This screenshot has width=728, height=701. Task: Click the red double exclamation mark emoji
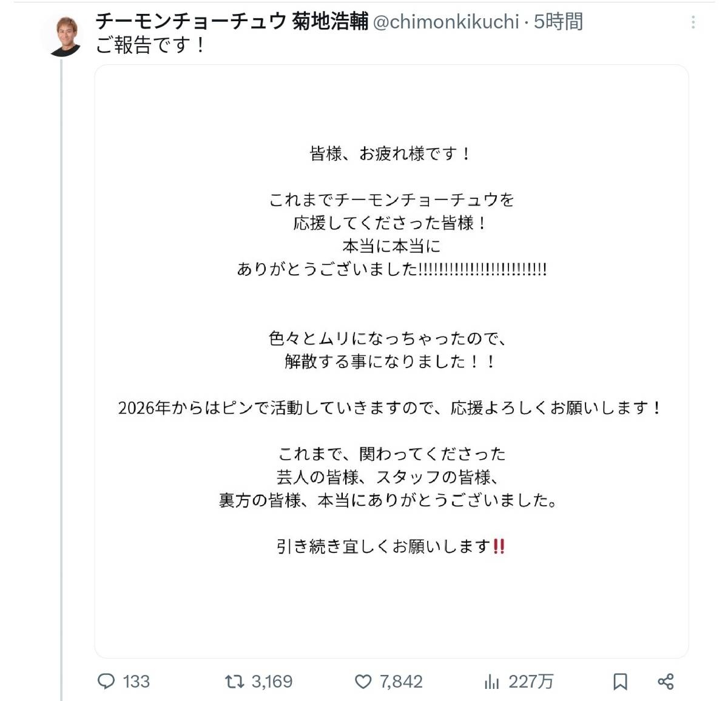coord(499,546)
